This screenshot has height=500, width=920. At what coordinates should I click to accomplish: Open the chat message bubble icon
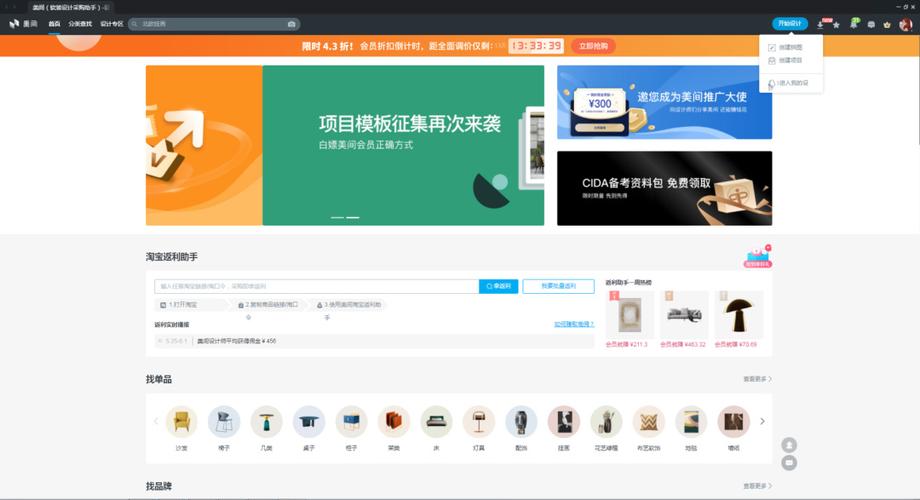(x=871, y=25)
